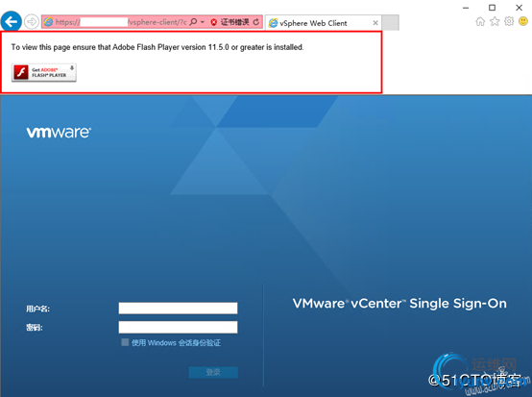Image resolution: width=532 pixels, height=397 pixels.
Task: Click the 登录 login button
Action: pos(213,372)
